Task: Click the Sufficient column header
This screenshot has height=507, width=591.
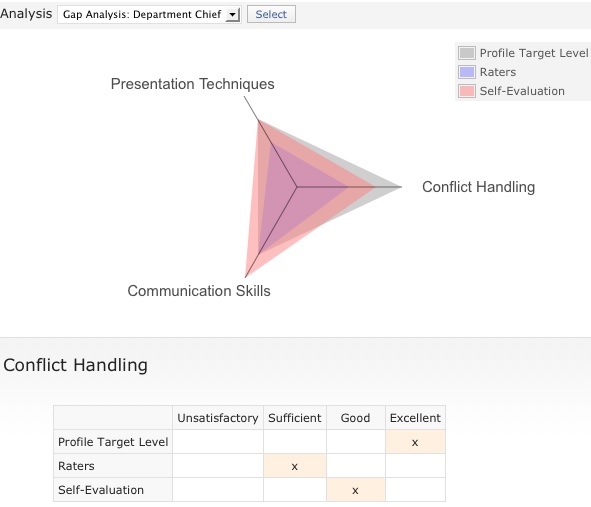Action: point(295,418)
